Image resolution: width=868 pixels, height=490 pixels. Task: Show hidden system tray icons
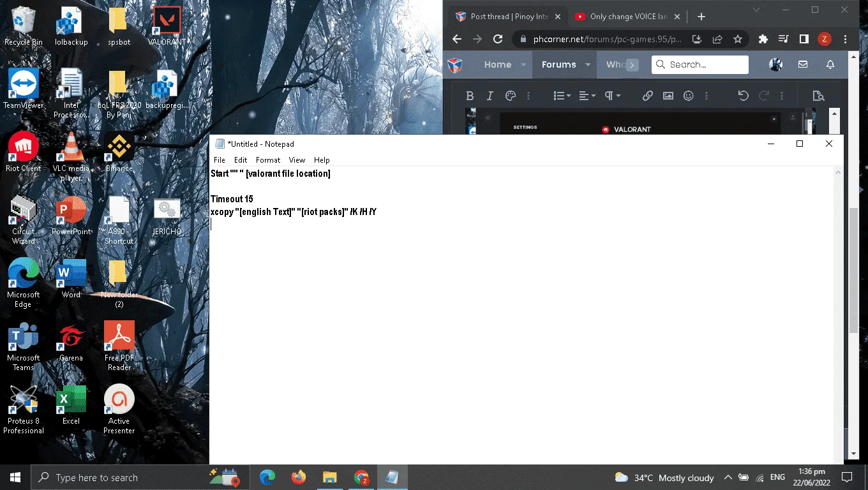pyautogui.click(x=728, y=477)
